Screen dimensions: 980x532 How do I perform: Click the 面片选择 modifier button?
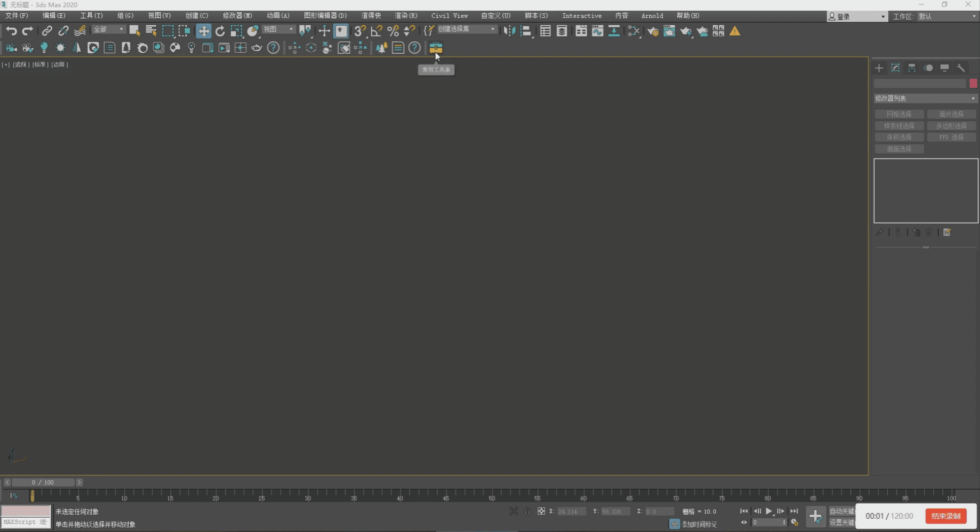pyautogui.click(x=951, y=114)
